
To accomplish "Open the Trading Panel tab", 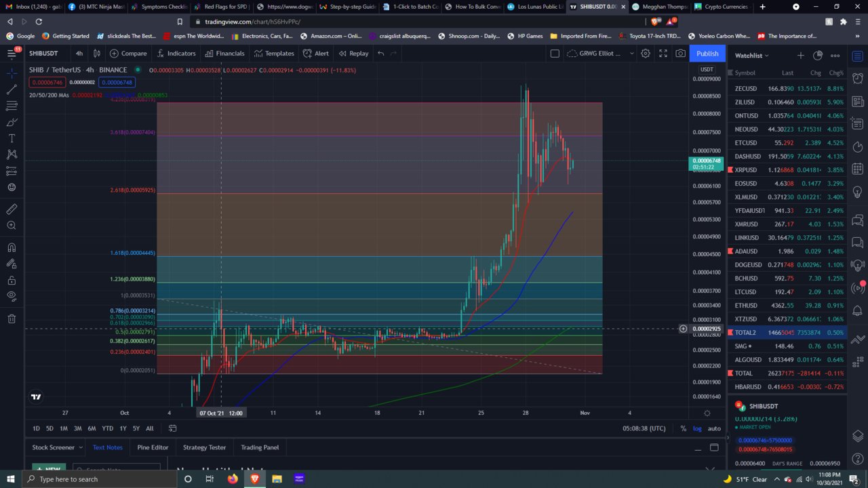I will tap(260, 447).
